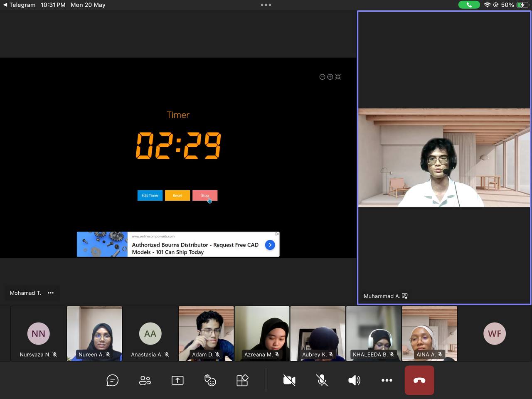Tap the multitasking dots at top
Image resolution: width=532 pixels, height=399 pixels.
(266, 5)
